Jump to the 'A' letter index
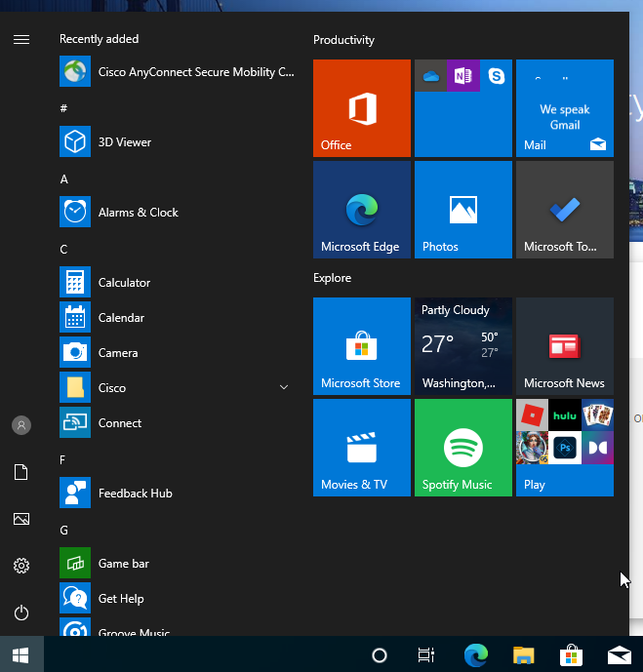Screen dimensions: 643x672 tap(63, 179)
